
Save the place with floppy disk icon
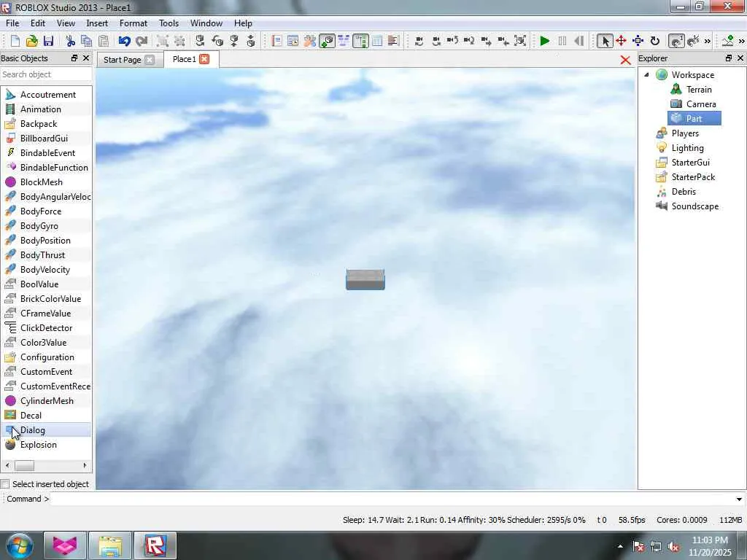tap(48, 41)
